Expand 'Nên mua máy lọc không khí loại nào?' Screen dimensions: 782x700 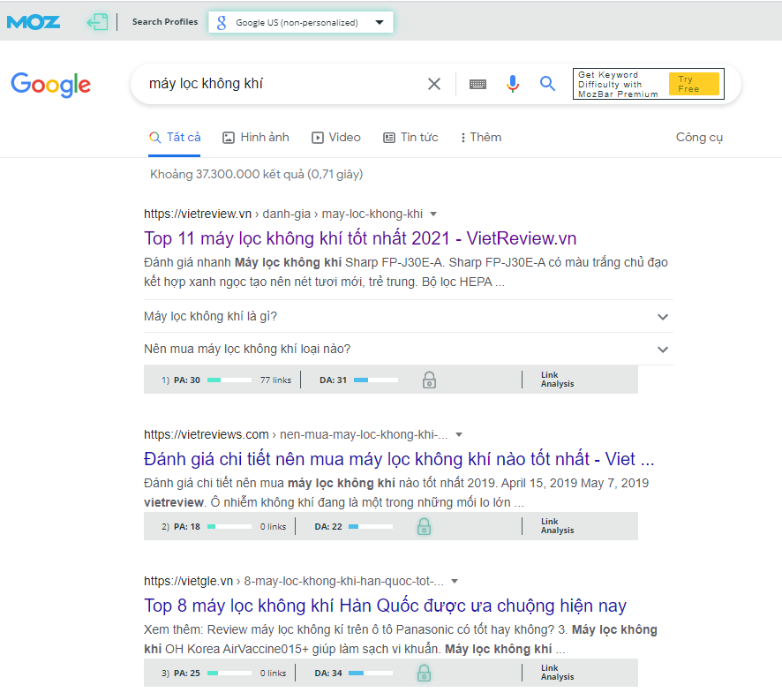409,349
